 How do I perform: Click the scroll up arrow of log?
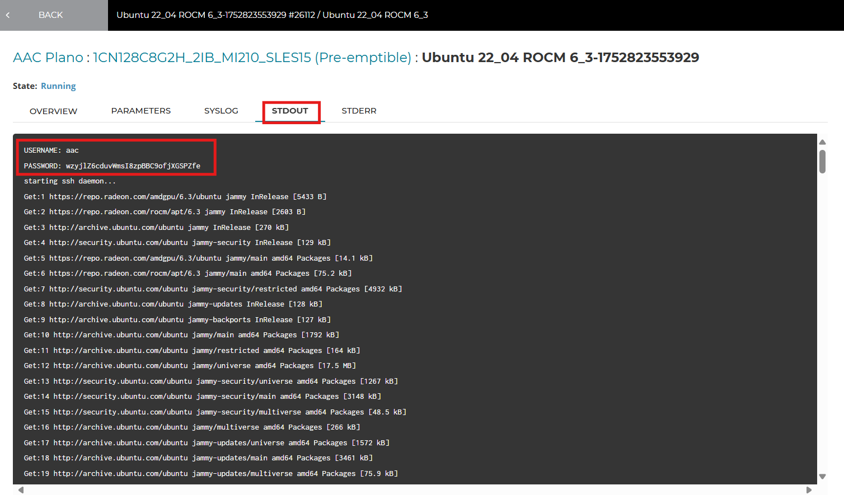[x=822, y=142]
